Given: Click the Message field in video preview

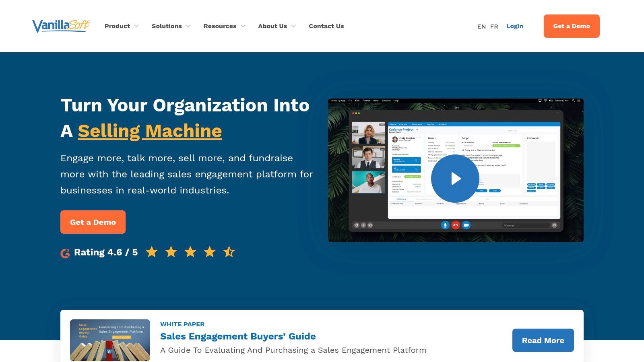Looking at the screenshot, I should [x=526, y=225].
